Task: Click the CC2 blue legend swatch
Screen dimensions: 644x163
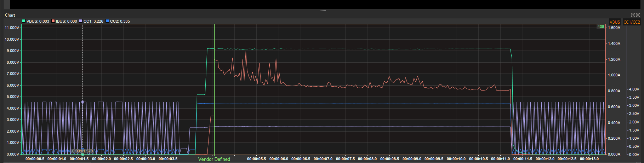Action: coord(107,21)
